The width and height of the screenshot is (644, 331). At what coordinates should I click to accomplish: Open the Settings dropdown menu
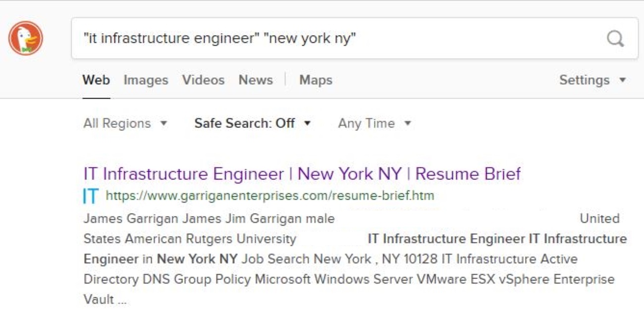tap(585, 80)
